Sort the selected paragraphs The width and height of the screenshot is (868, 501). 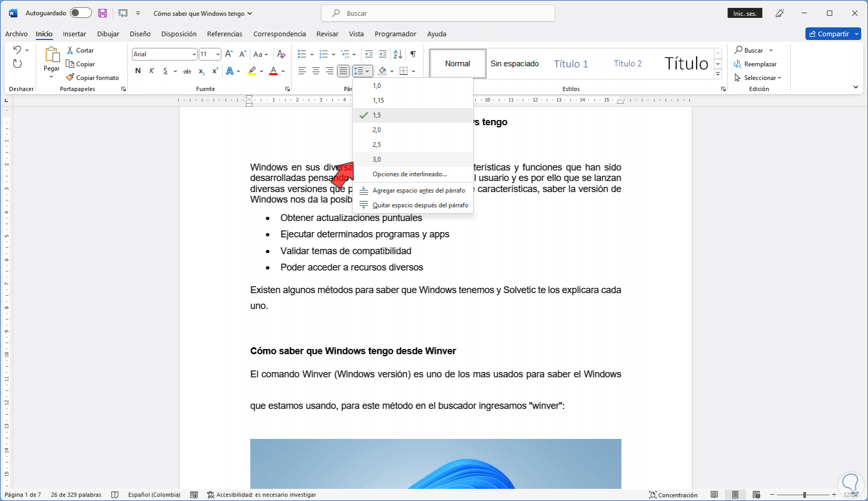(398, 54)
